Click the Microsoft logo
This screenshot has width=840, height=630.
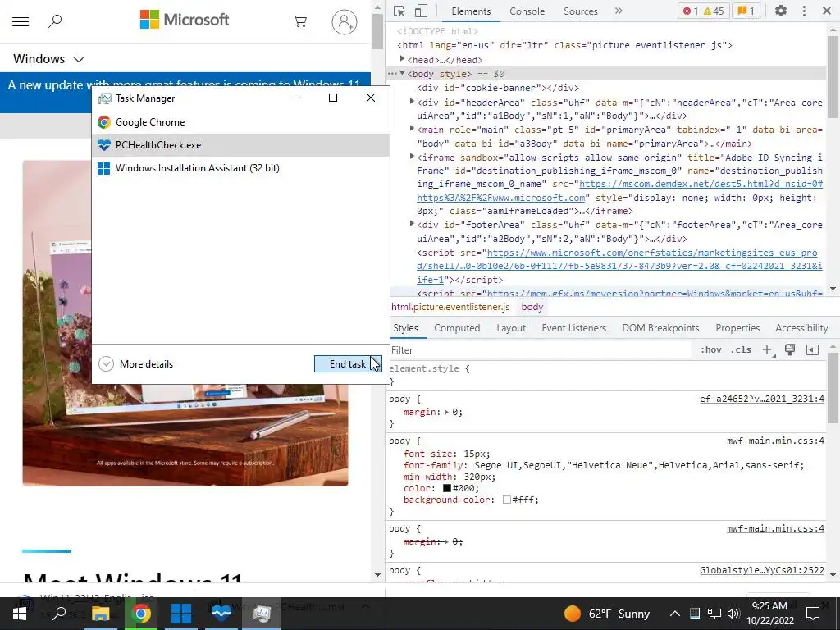(185, 20)
